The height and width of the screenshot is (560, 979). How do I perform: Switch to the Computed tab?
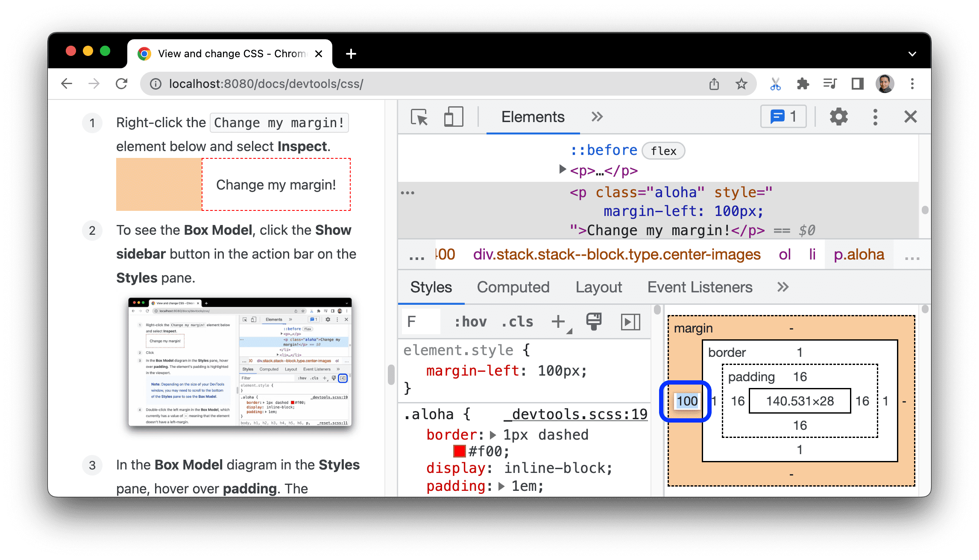click(x=513, y=288)
